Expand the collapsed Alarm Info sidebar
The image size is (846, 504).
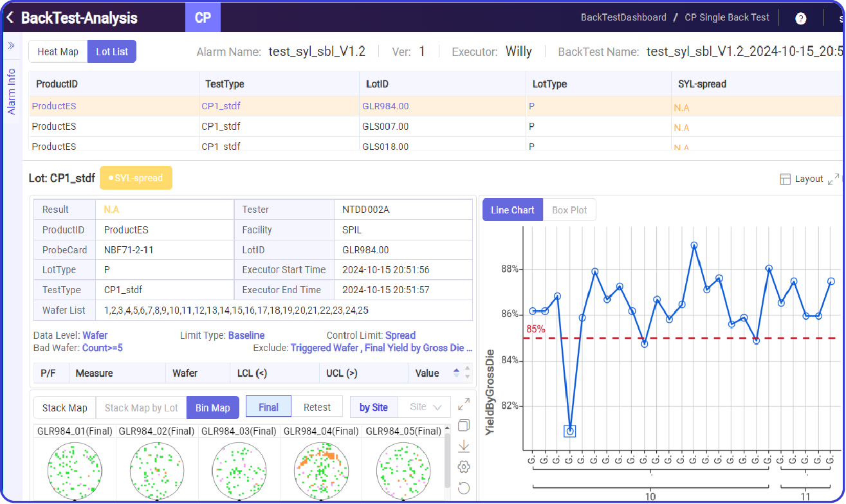(11, 46)
